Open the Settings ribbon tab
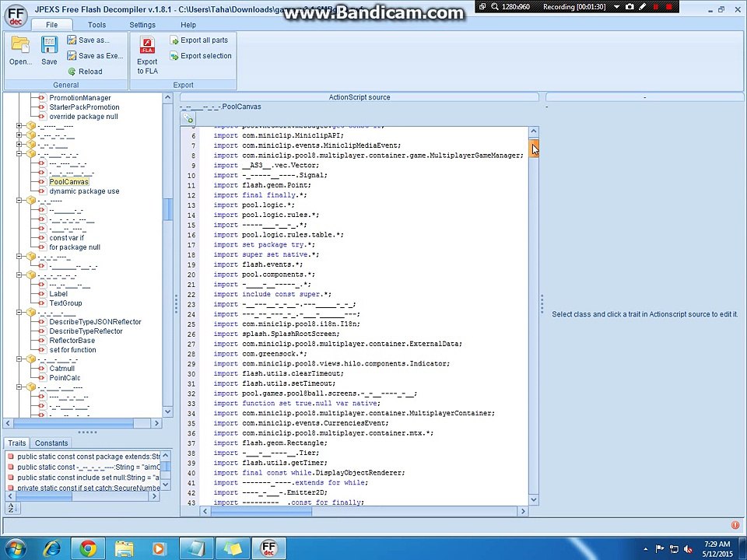The width and height of the screenshot is (747, 560). point(142,25)
